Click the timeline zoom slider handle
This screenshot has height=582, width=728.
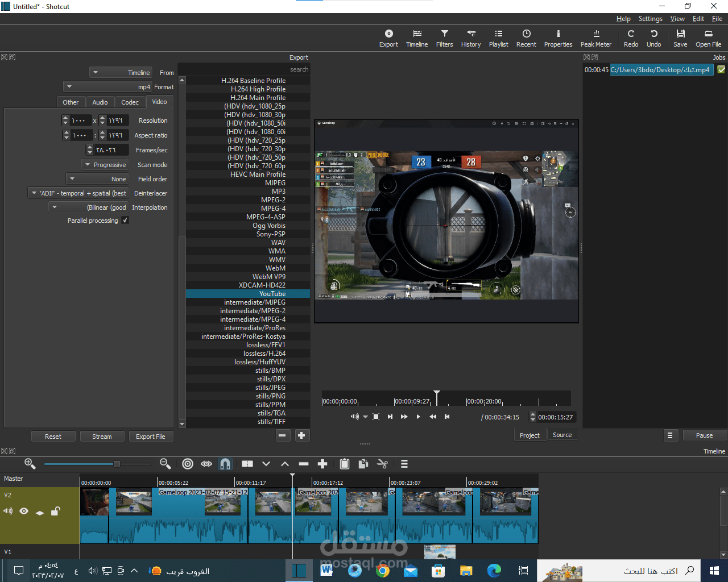coord(117,464)
